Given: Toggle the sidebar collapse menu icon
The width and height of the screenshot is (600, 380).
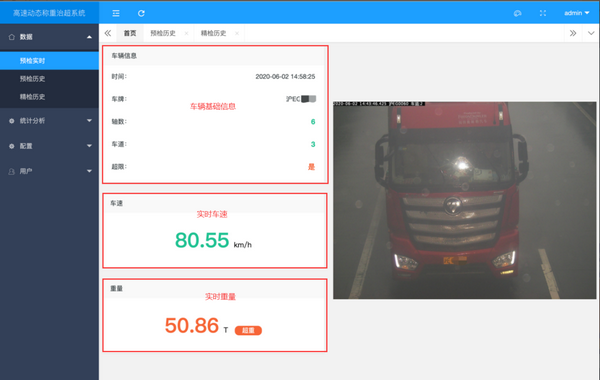Looking at the screenshot, I should [x=116, y=13].
